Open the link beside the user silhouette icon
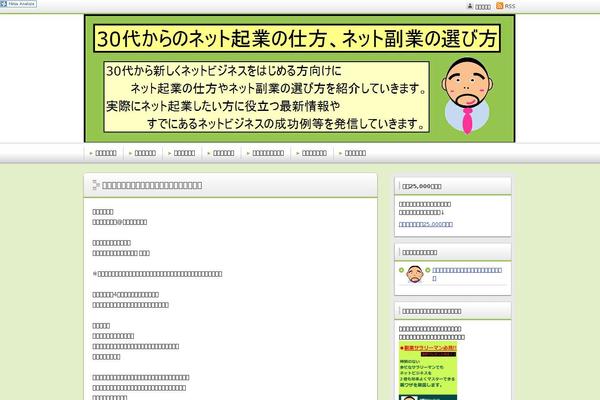Screen dimensions: 600x400 pyautogui.click(x=483, y=7)
